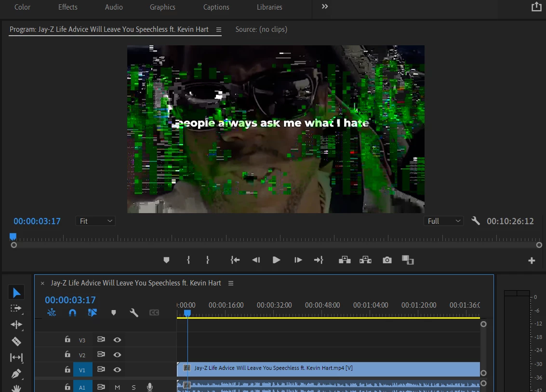
Task: Enable voice-over record on A1
Action: [x=150, y=387]
